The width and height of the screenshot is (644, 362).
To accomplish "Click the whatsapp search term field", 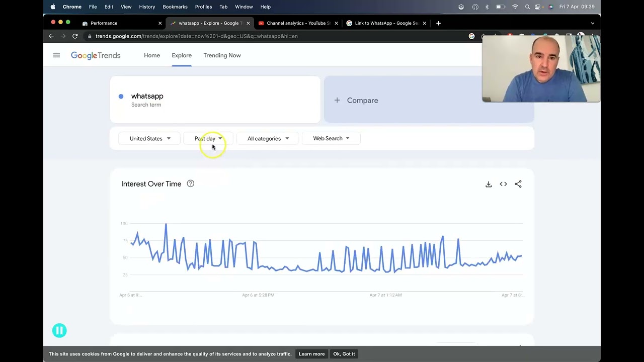I will click(x=215, y=100).
